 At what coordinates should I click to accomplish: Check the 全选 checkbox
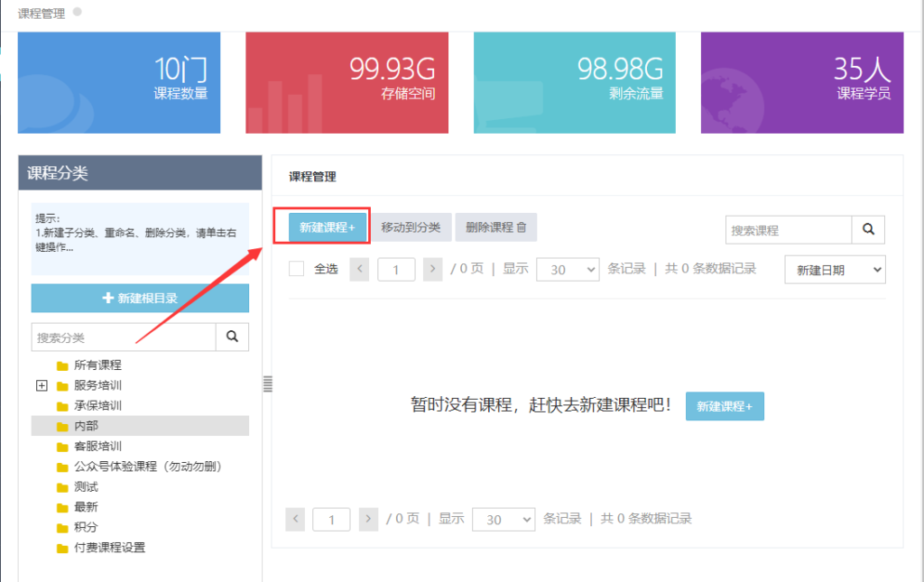click(x=296, y=269)
